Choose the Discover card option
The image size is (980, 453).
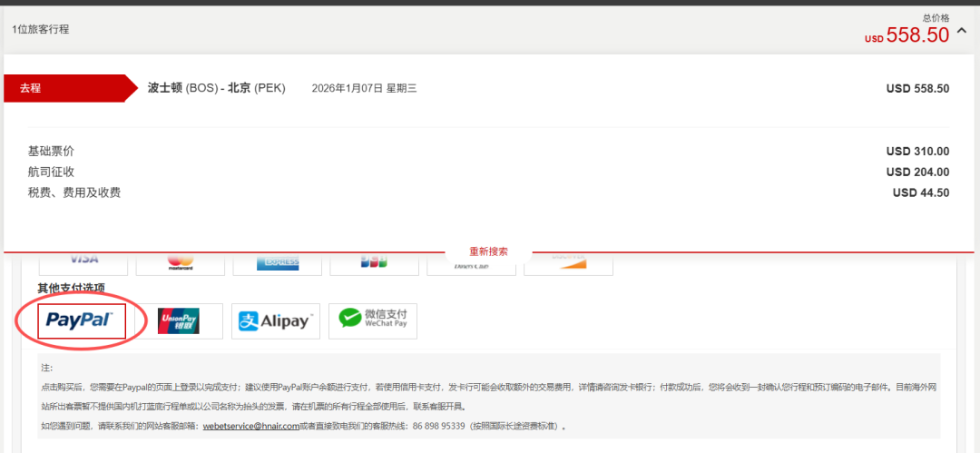[568, 263]
